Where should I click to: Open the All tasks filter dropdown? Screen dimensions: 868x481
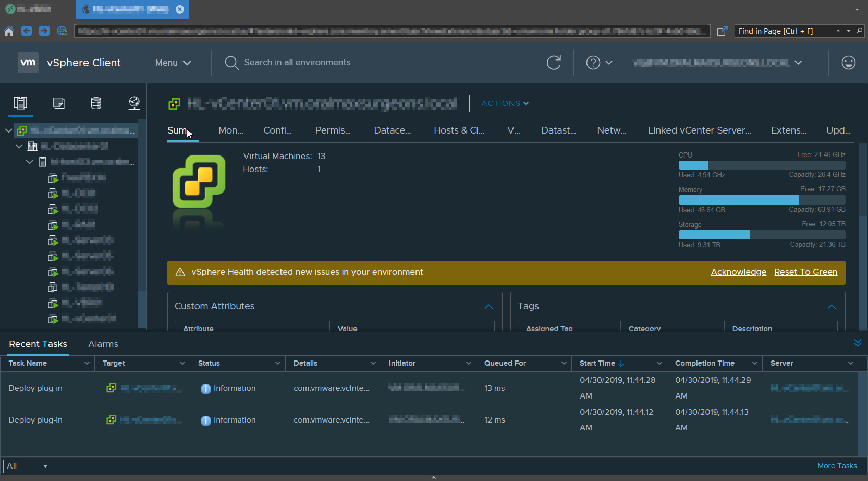(x=28, y=466)
